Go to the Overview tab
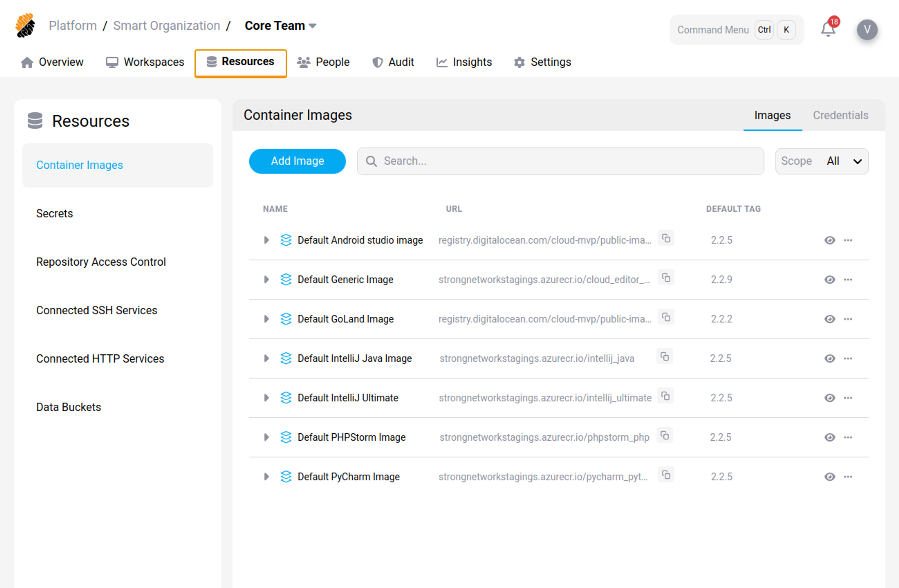The width and height of the screenshot is (899, 588). pos(52,62)
